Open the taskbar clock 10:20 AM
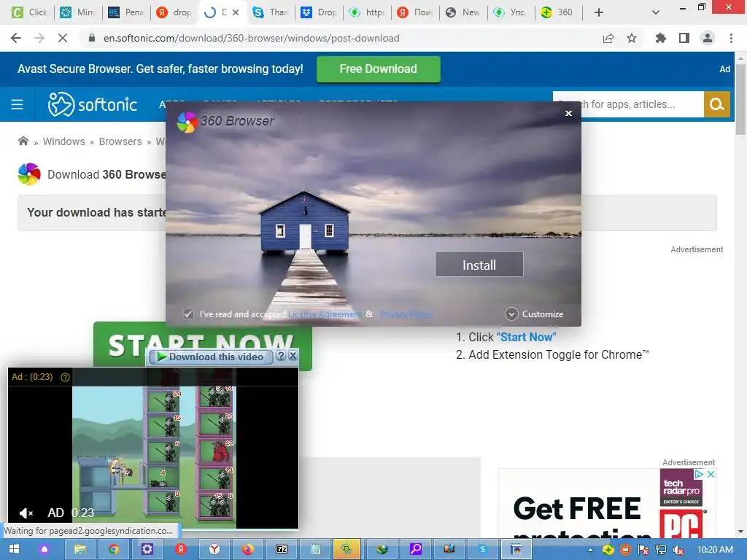 (x=715, y=550)
